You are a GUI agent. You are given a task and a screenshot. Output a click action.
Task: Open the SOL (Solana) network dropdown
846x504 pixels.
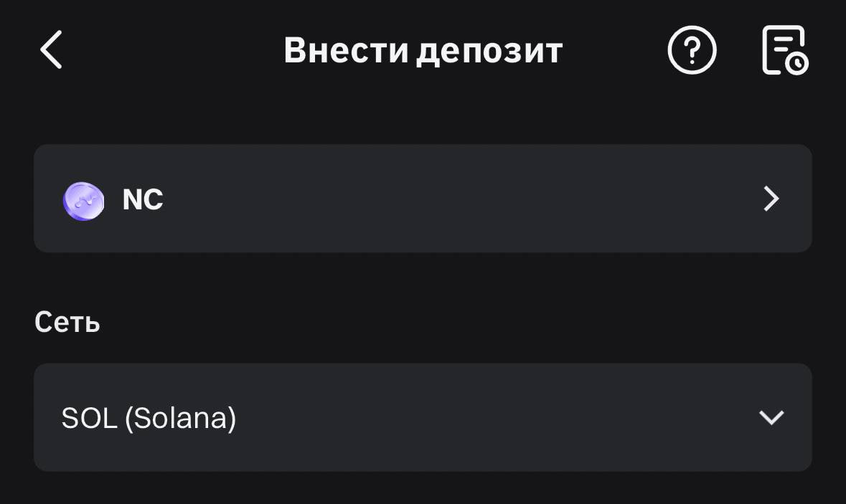[x=423, y=417]
